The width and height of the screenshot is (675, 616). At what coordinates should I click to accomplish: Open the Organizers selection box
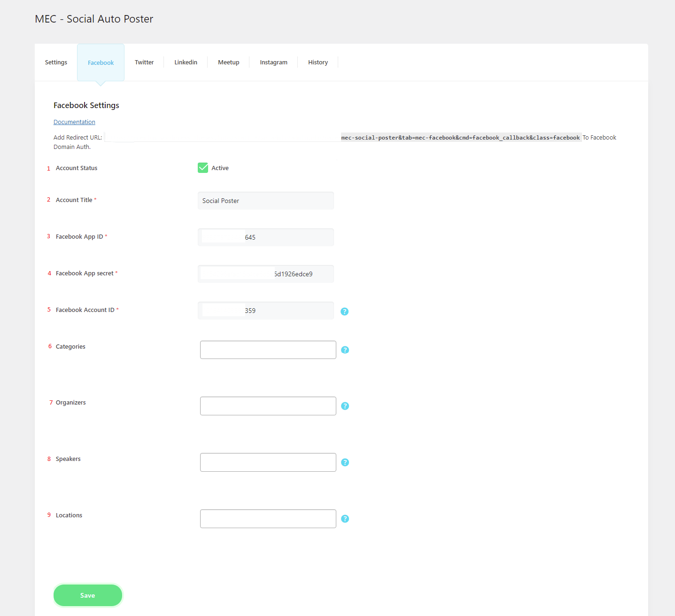click(268, 406)
